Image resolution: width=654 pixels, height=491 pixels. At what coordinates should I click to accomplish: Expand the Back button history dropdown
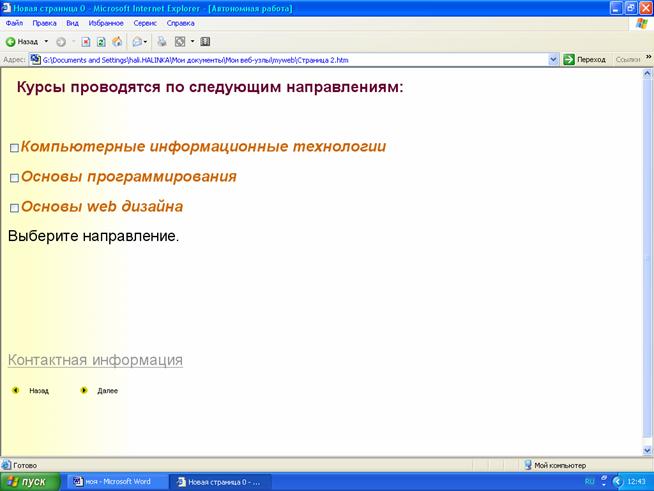coord(47,42)
